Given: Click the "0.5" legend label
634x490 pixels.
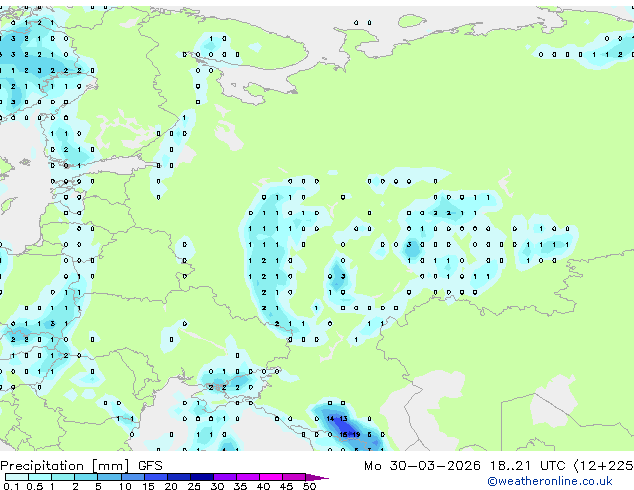Looking at the screenshot, I should click(x=35, y=486).
